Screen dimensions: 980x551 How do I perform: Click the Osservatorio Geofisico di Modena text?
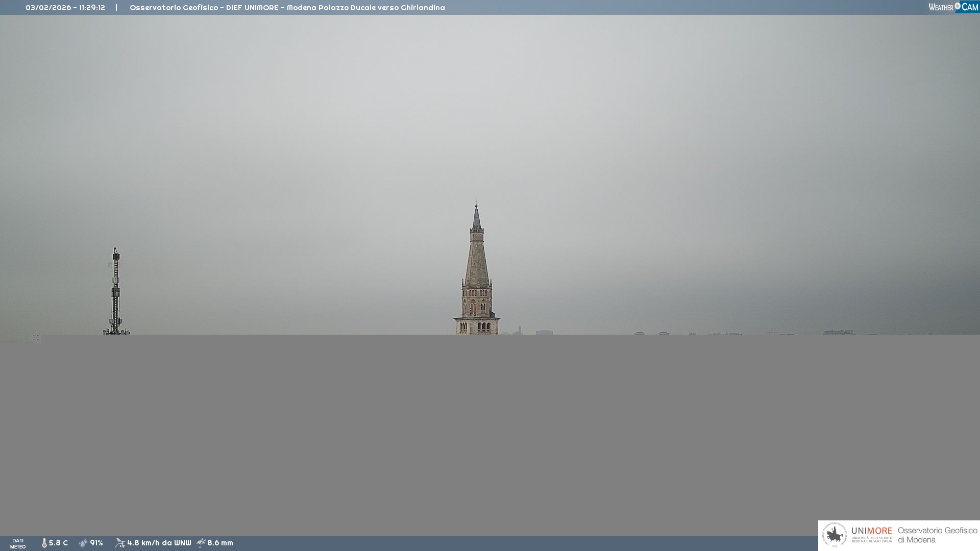click(937, 535)
